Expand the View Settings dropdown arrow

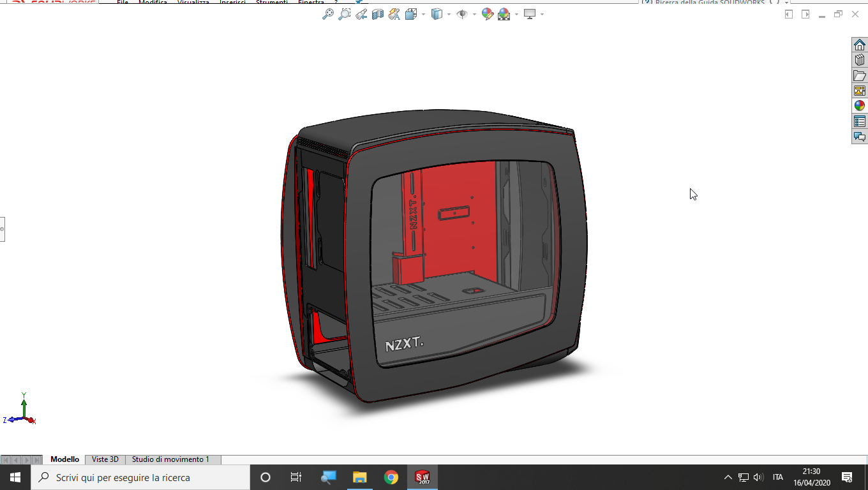point(542,14)
